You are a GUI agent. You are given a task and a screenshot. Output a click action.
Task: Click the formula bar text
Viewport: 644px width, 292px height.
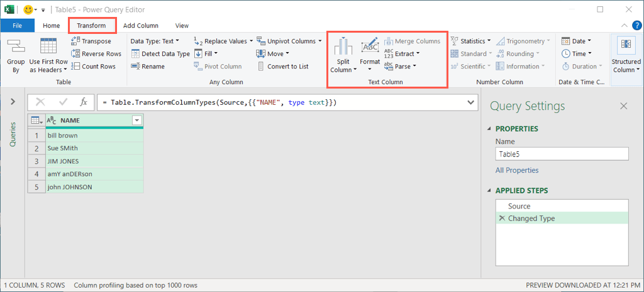(x=218, y=102)
